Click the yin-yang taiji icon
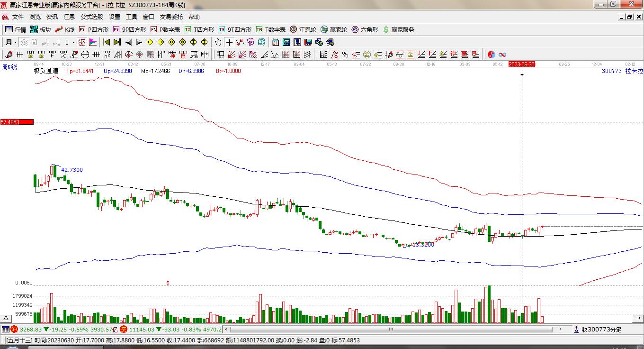 [492, 55]
